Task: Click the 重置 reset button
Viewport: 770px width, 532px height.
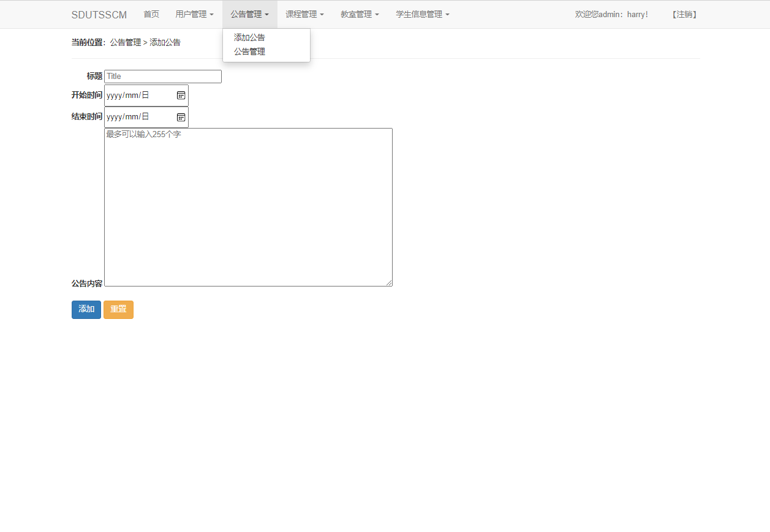Action: [x=118, y=310]
